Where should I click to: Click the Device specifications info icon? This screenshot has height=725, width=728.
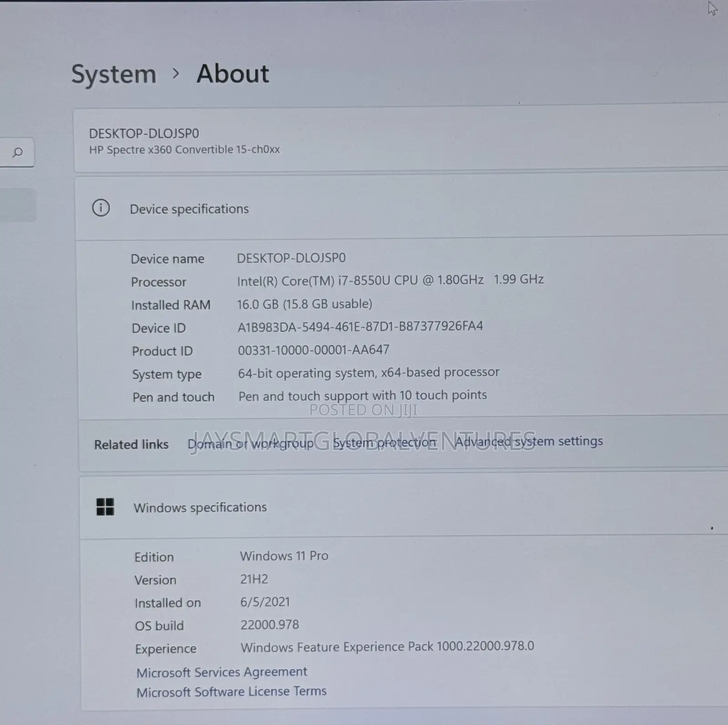point(101,208)
